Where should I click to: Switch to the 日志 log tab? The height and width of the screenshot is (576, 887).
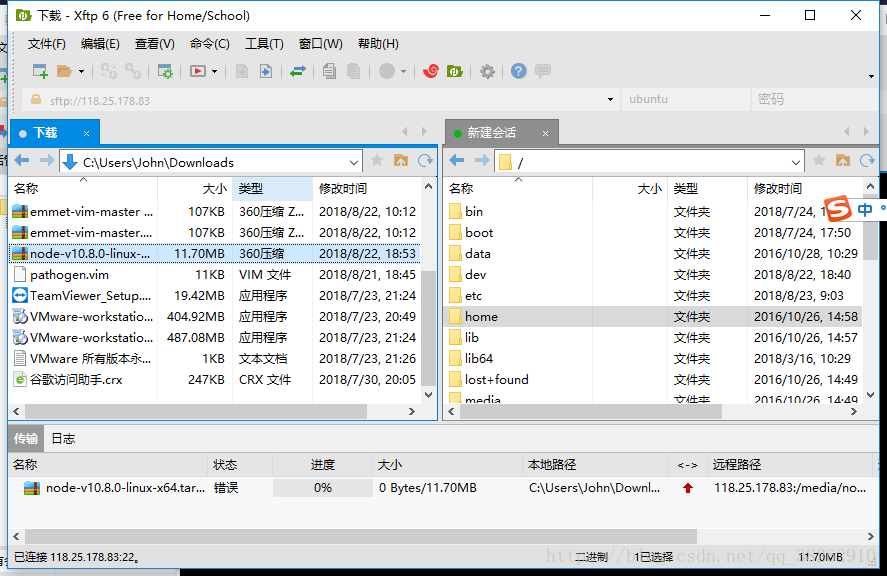point(63,439)
